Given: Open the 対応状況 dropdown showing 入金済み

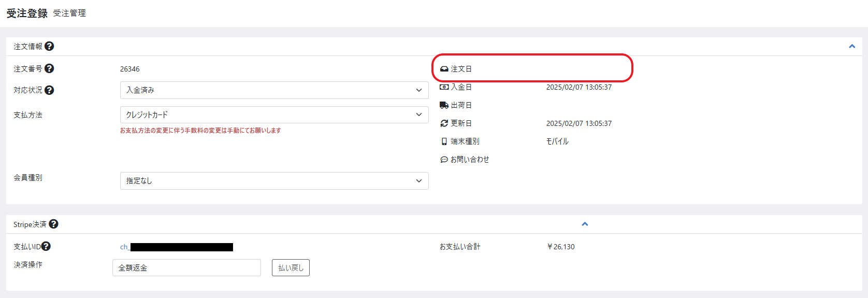Looking at the screenshot, I should [x=274, y=90].
